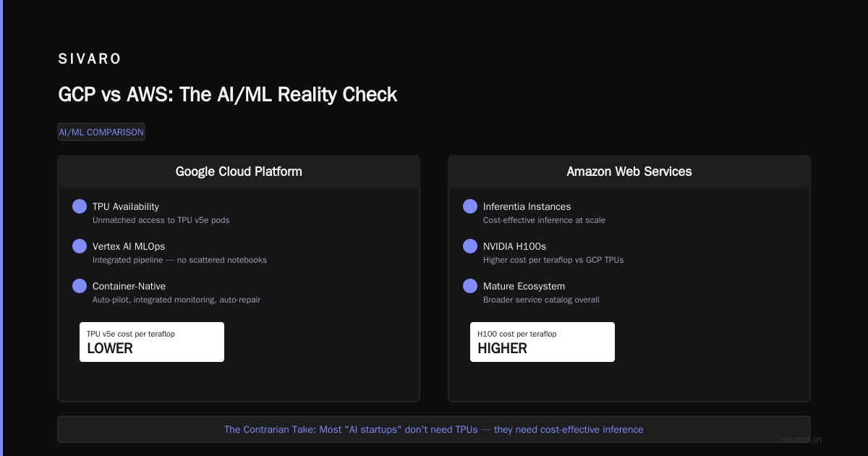
Task: Open the sivaro.in link in the corner
Action: point(803,439)
